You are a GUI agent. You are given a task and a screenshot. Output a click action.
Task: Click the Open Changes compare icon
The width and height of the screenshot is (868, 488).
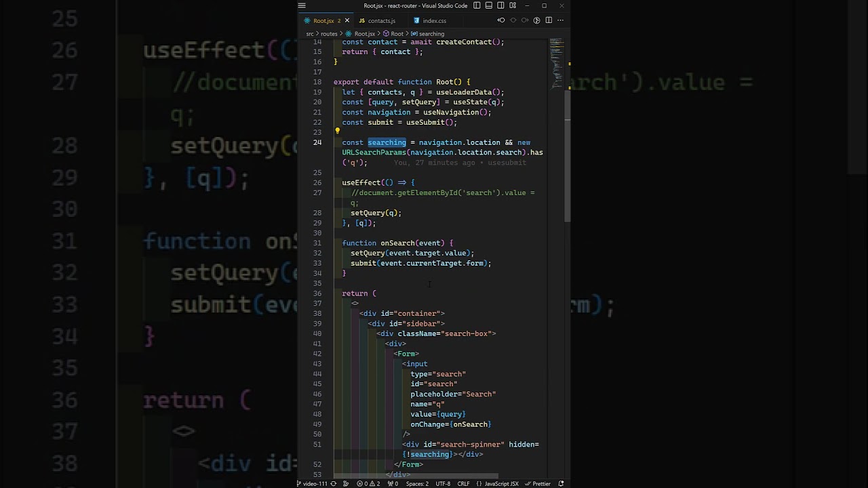(x=536, y=20)
